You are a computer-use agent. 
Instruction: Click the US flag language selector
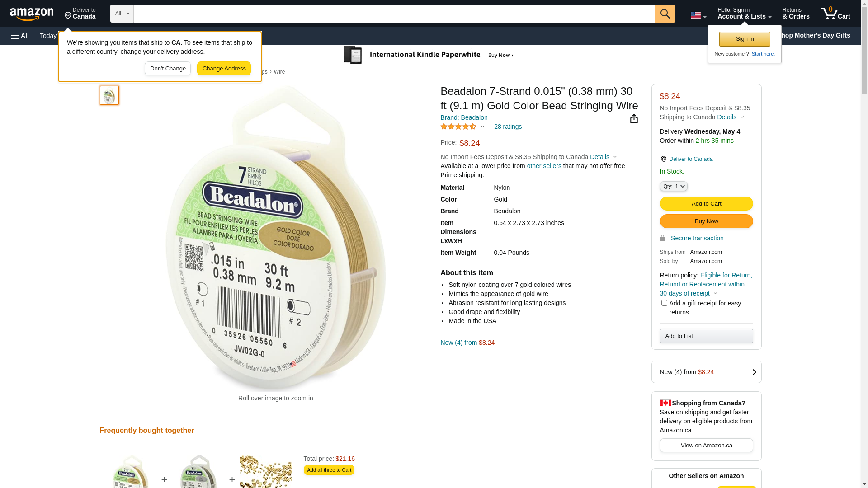[x=698, y=15]
